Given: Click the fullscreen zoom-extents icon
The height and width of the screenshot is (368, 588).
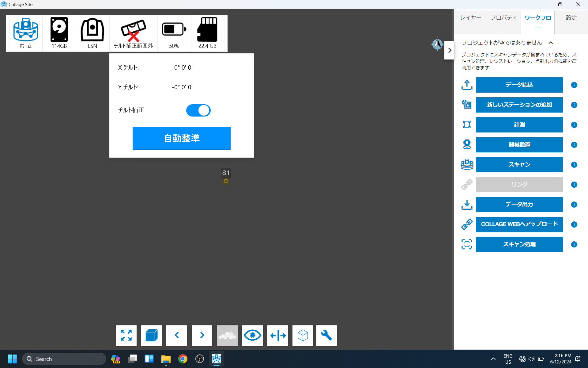Looking at the screenshot, I should pyautogui.click(x=126, y=335).
